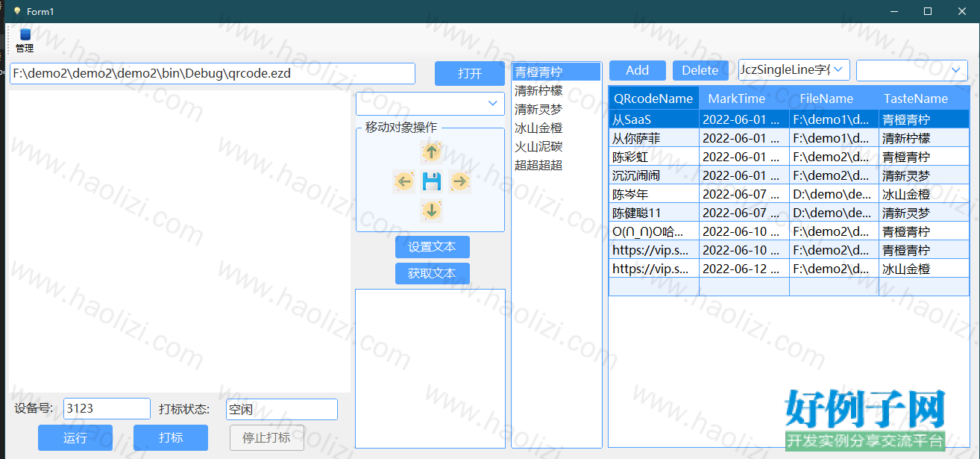Viewport: 980px width, 459px height.
Task: Click the move-up arrow icon
Action: pyautogui.click(x=431, y=152)
